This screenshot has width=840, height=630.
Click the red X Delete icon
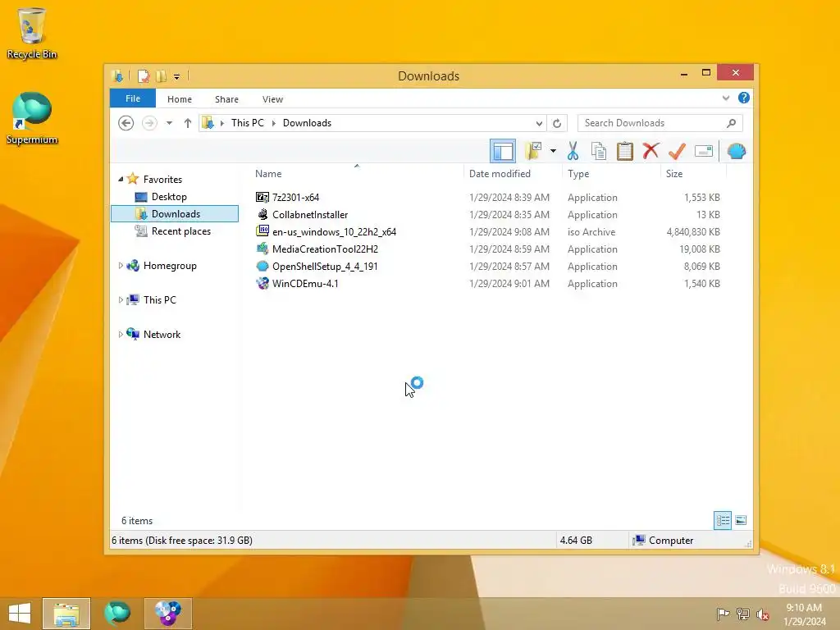[x=651, y=151]
